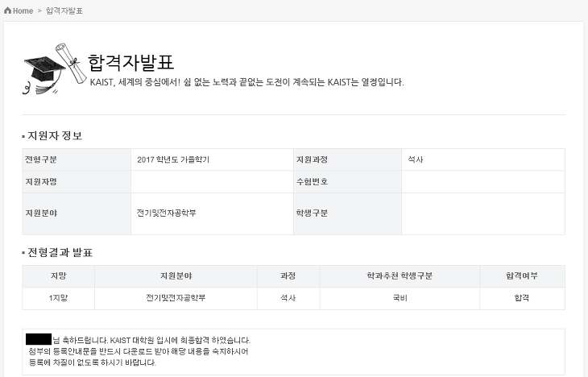Screen dimensions: 588x377
Task: Click the 석사 cell in results row
Action: pos(288,298)
